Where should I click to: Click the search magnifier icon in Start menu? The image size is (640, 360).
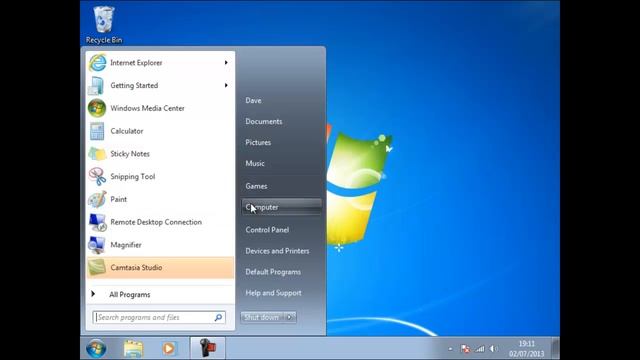point(218,317)
